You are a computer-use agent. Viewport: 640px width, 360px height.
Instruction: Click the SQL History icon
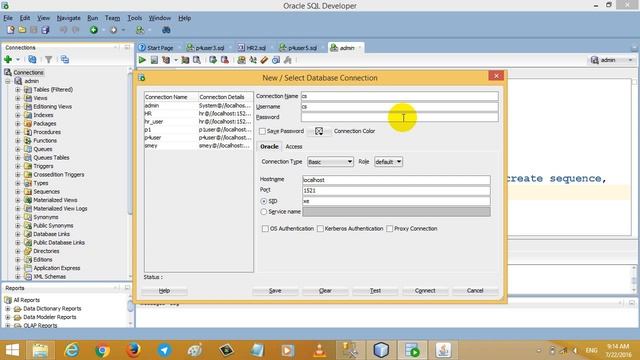point(276,60)
